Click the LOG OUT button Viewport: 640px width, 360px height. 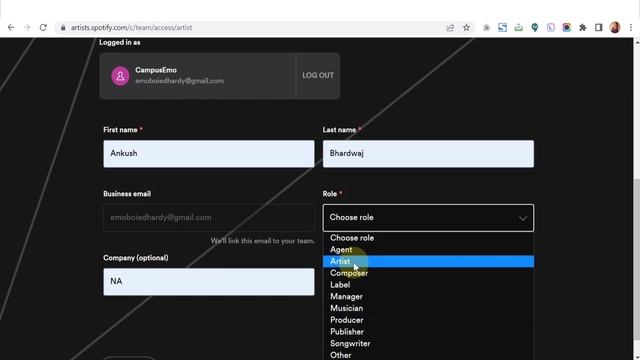pos(318,76)
